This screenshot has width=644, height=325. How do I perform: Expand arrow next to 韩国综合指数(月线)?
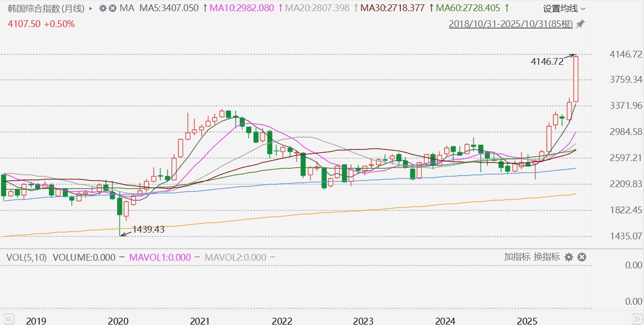[90, 8]
